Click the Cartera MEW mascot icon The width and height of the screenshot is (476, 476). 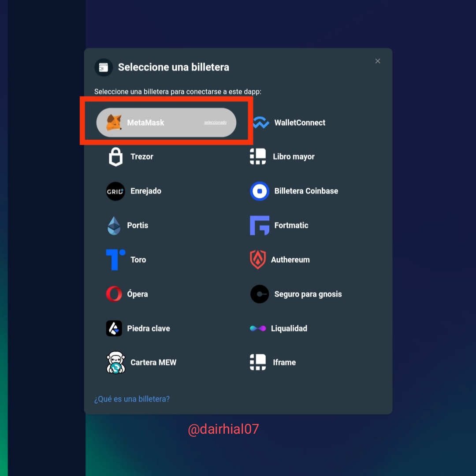coord(115,362)
